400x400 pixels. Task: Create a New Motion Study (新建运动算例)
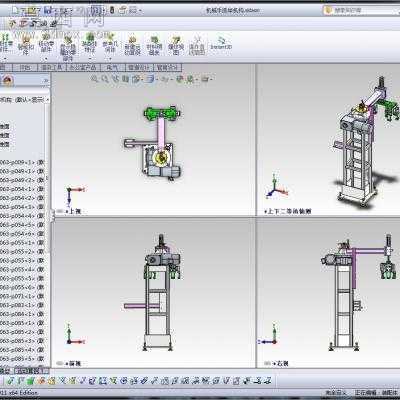[x=132, y=45]
